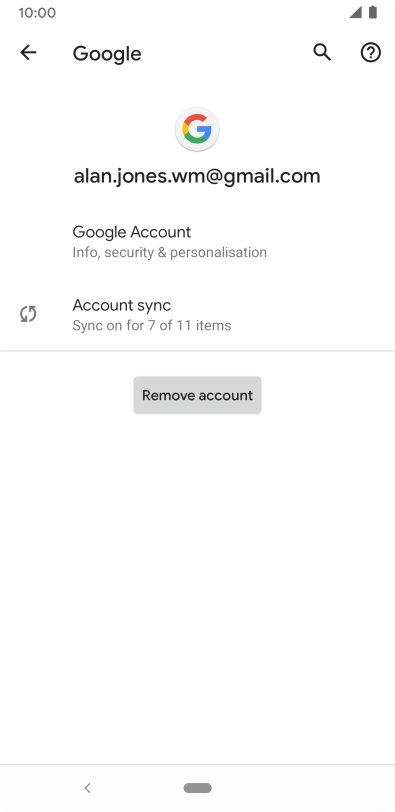The width and height of the screenshot is (395, 812).
Task: Open search with the magnifier icon
Action: 322,52
